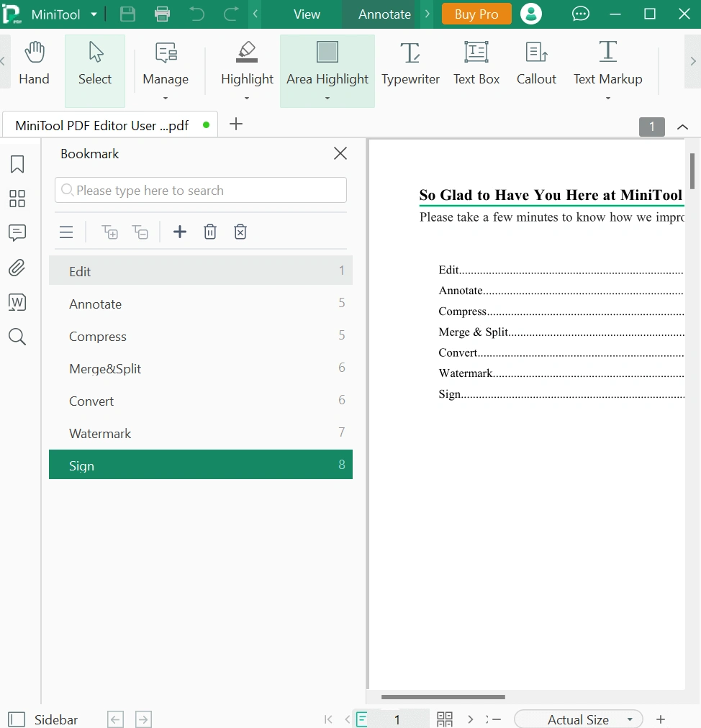Insert a Text Box annotation

pos(476,63)
